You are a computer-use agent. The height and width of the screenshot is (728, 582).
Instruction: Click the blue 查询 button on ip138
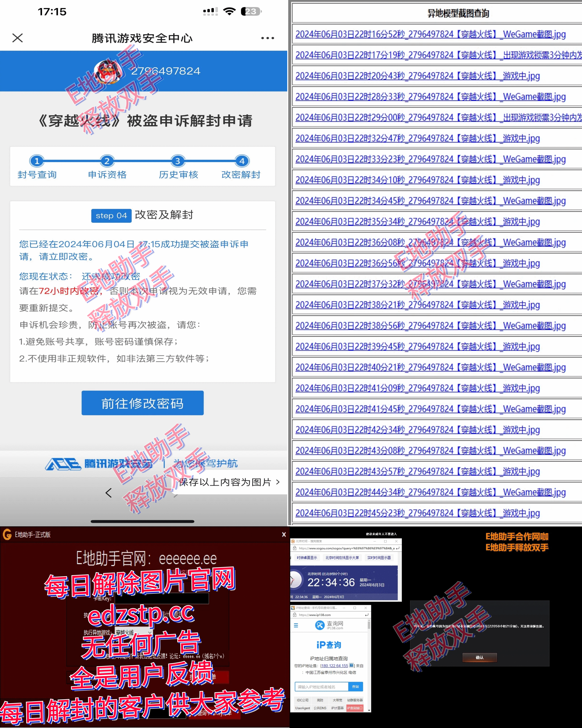coord(356,687)
